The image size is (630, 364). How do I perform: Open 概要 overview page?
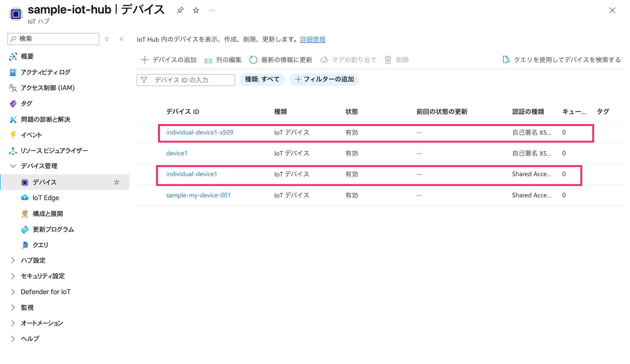[27, 56]
